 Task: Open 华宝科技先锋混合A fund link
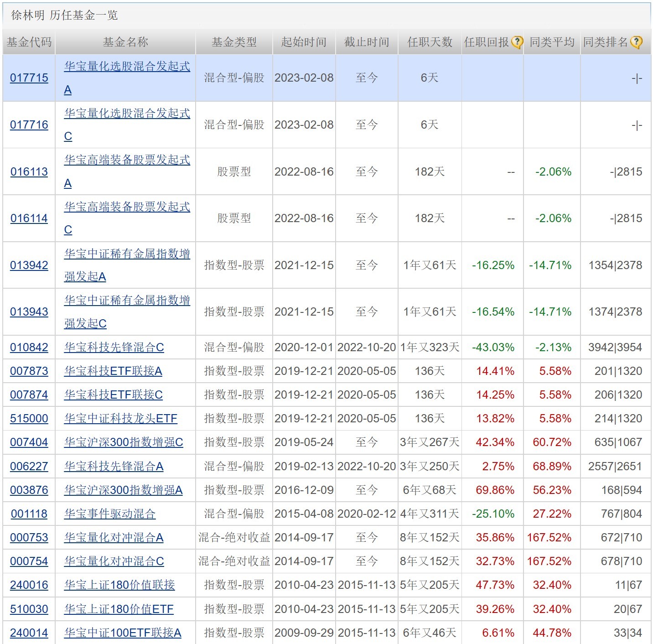(x=114, y=467)
